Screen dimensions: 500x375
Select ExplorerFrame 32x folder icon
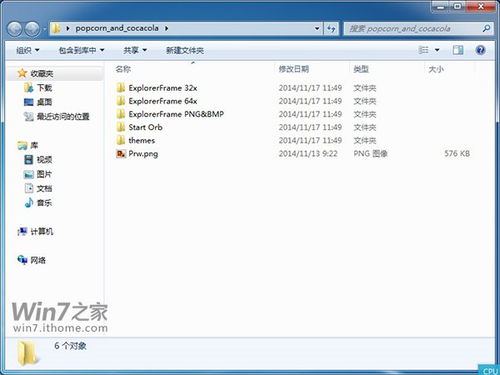coord(121,88)
